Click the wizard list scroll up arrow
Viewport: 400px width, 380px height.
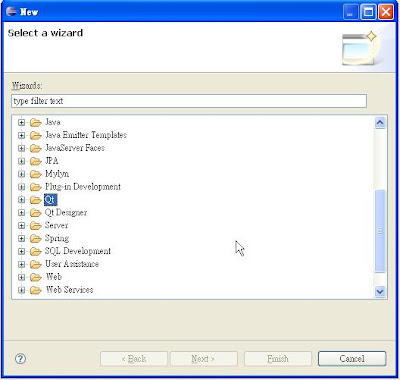[380, 123]
